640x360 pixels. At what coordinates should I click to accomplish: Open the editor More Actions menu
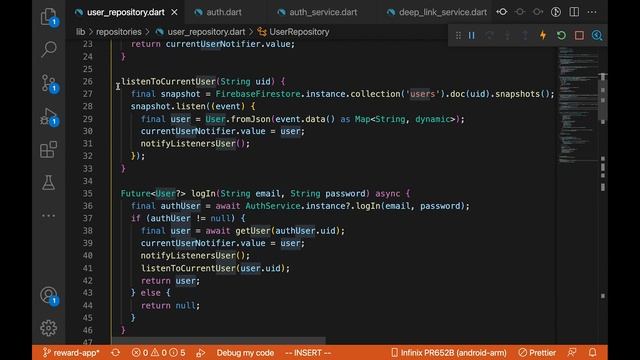592,12
